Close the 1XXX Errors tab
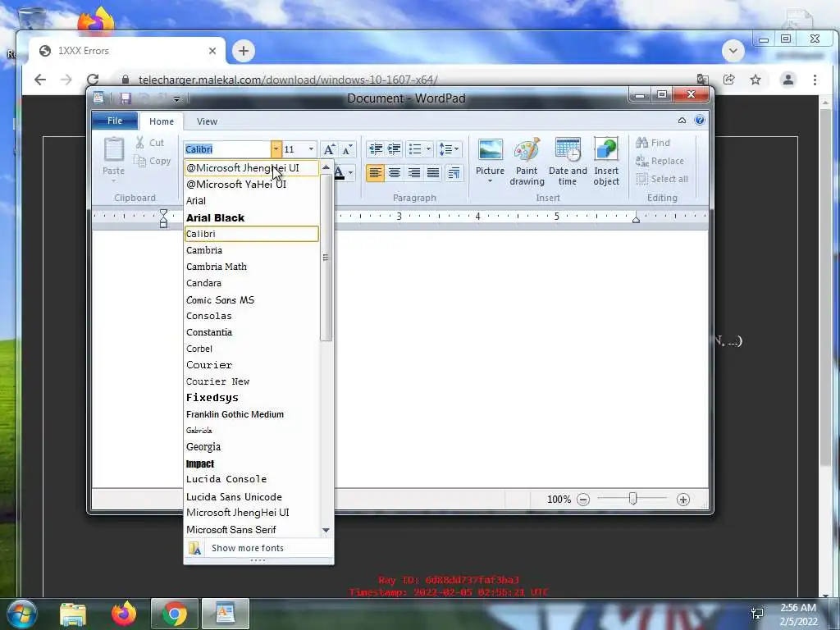840x630 pixels. tap(212, 51)
